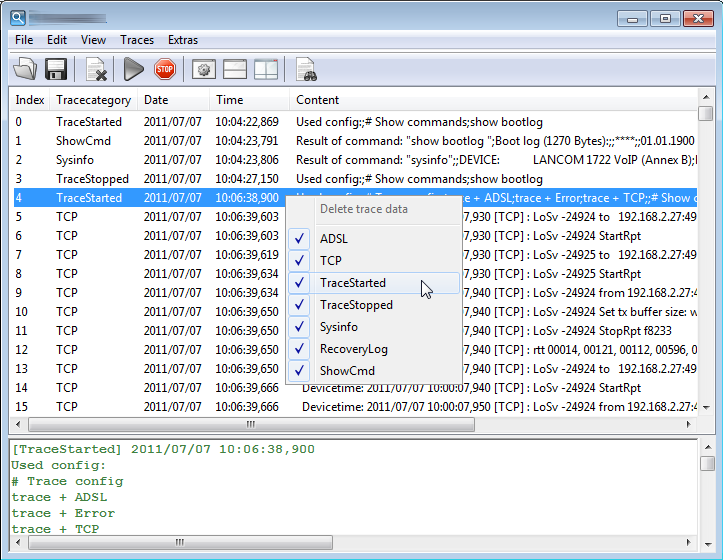Click the open file folder icon

tap(25, 69)
